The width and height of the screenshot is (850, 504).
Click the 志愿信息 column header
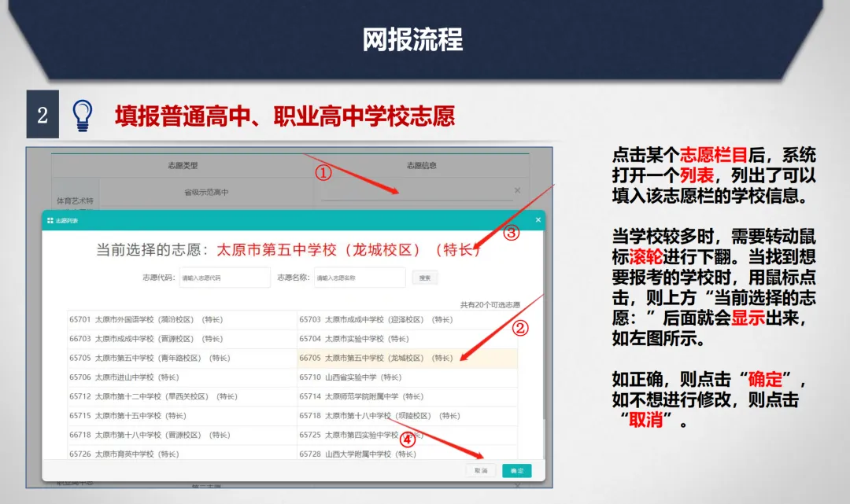click(x=422, y=166)
